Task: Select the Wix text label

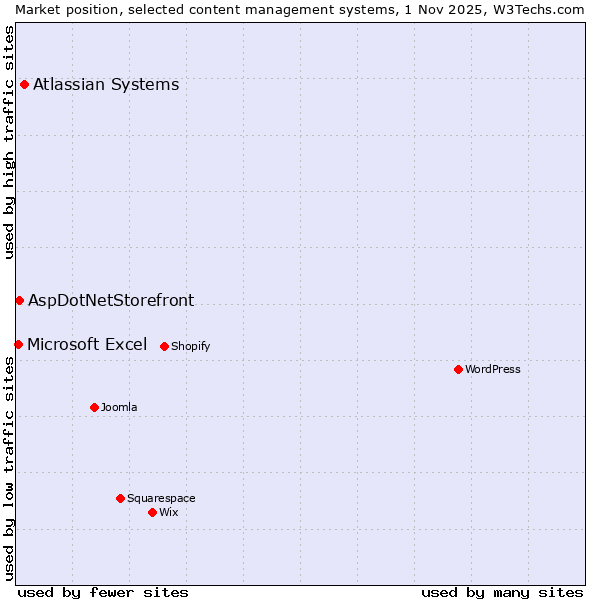Action: click(x=168, y=512)
